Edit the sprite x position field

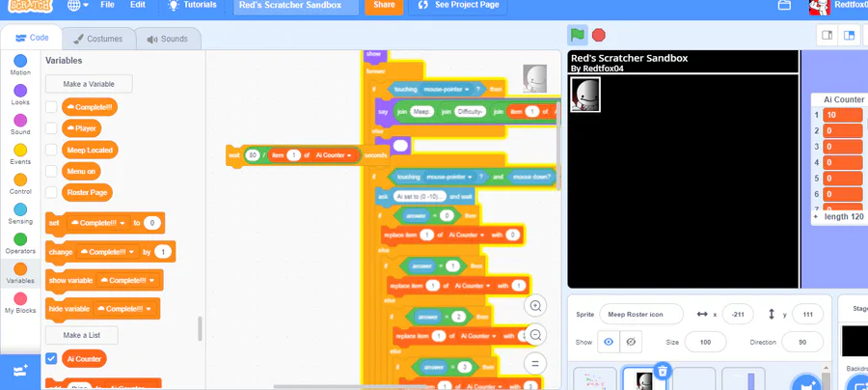point(736,314)
